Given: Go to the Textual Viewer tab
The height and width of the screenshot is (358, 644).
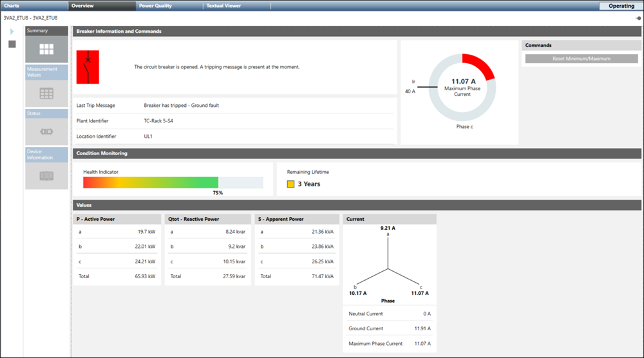Looking at the screenshot, I should pos(223,6).
